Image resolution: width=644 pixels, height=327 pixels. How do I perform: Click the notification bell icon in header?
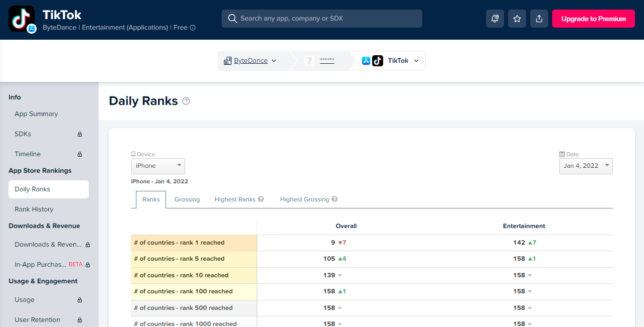pyautogui.click(x=495, y=19)
